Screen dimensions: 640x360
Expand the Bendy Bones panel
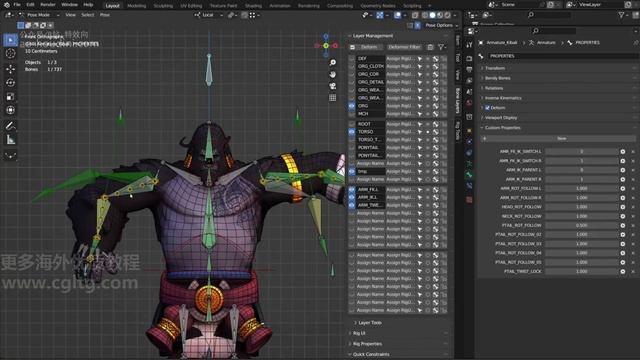point(498,78)
